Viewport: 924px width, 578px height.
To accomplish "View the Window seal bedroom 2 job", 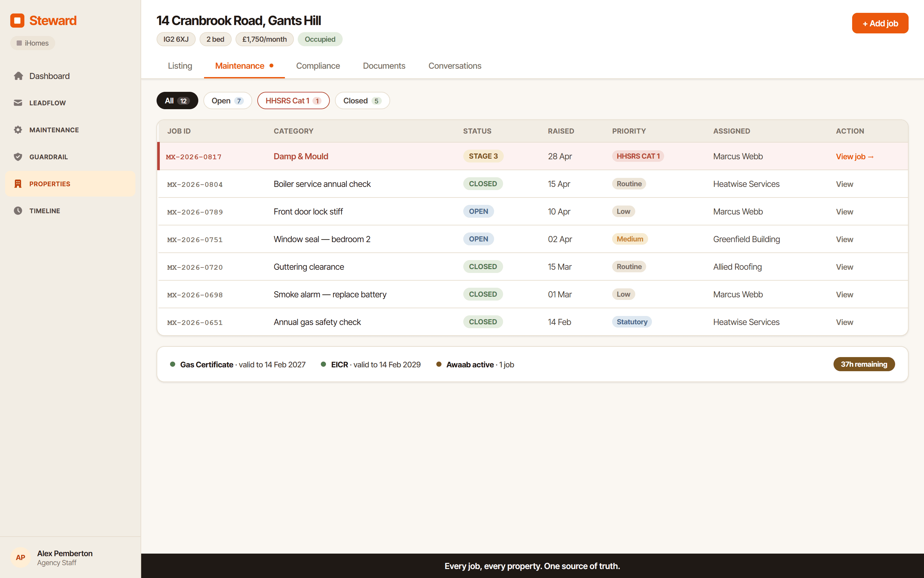I will (x=844, y=239).
